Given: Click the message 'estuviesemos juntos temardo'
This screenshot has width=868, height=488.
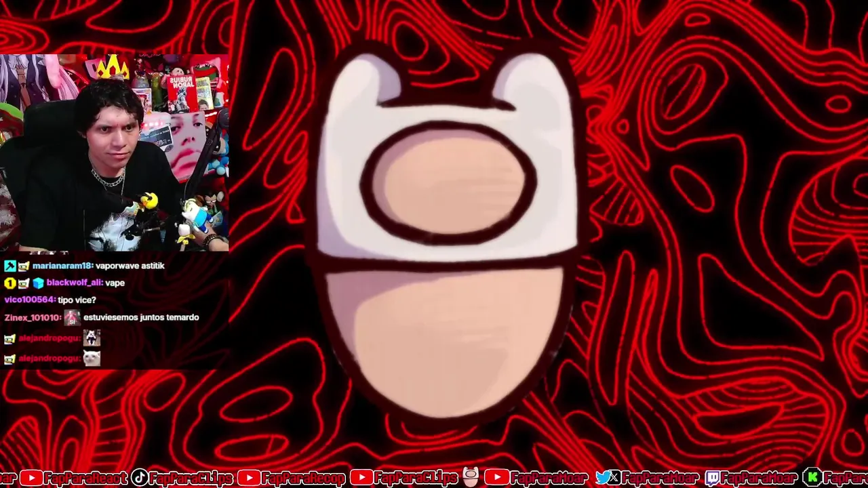Looking at the screenshot, I should point(141,317).
